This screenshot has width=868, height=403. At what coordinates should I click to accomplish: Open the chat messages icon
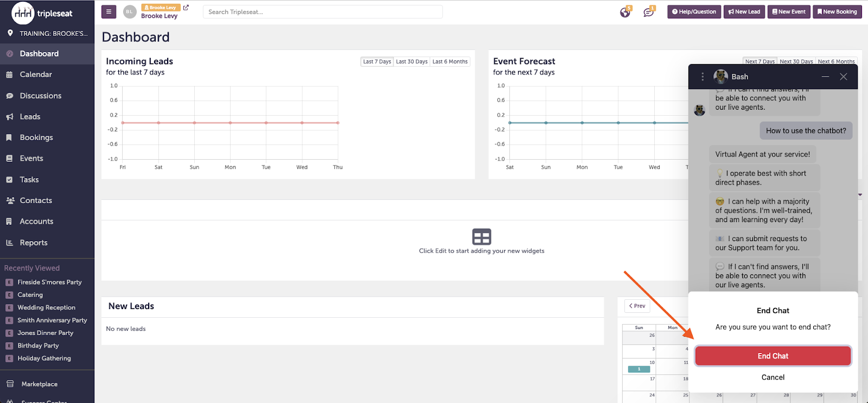coord(648,12)
